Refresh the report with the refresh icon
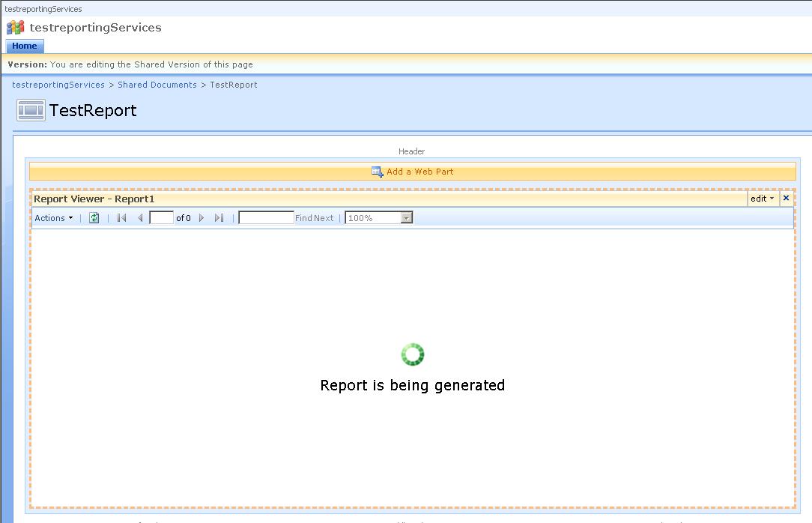 (x=94, y=218)
